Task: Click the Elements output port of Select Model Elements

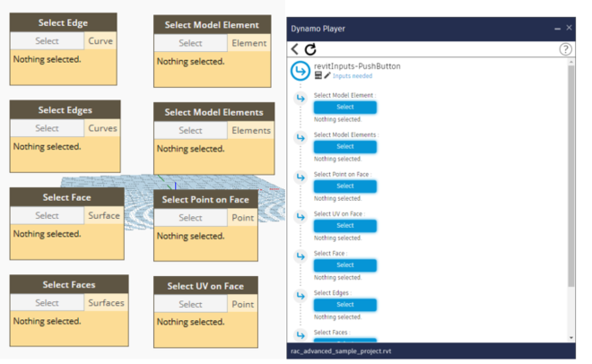Action: [251, 131]
